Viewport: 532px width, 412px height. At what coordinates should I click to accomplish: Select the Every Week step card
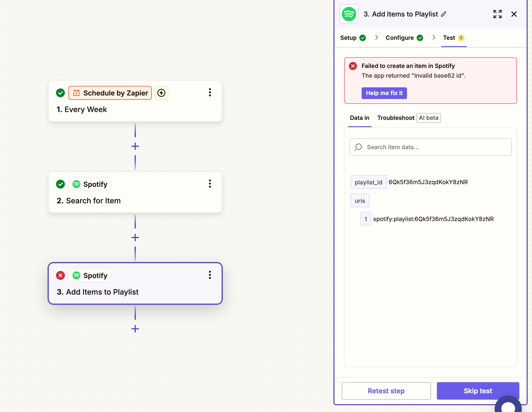click(135, 101)
